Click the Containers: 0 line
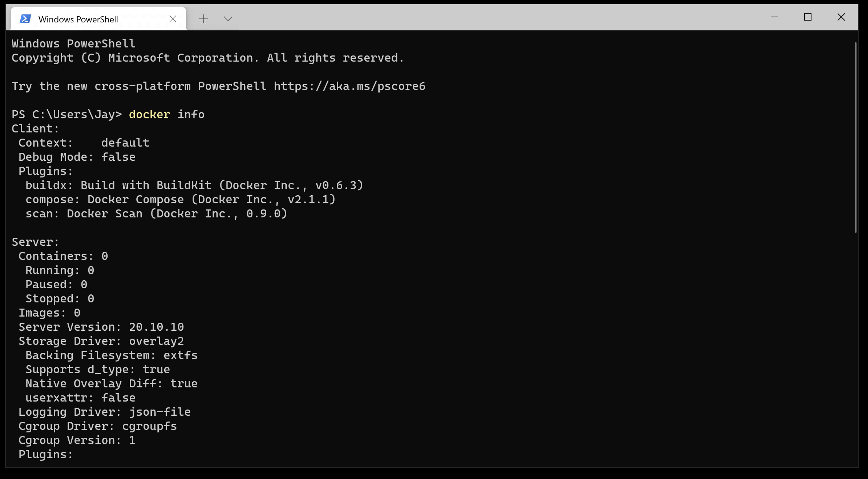The height and width of the screenshot is (479, 868). coord(63,256)
